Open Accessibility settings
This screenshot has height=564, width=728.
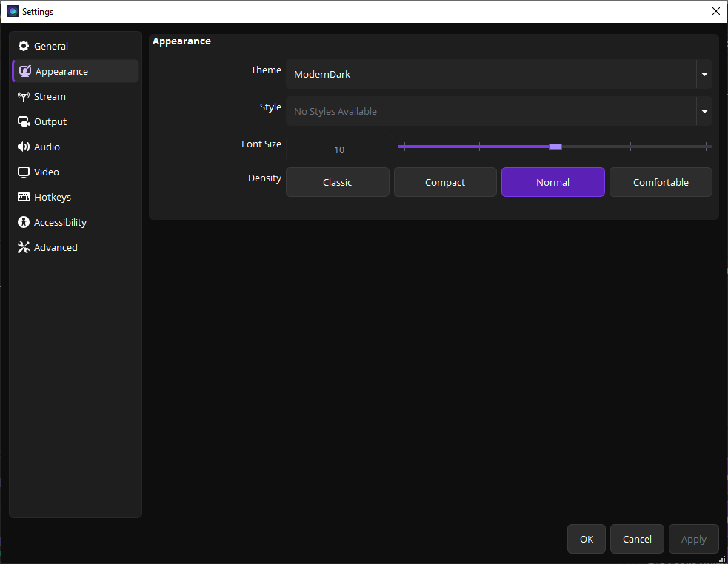(76, 222)
